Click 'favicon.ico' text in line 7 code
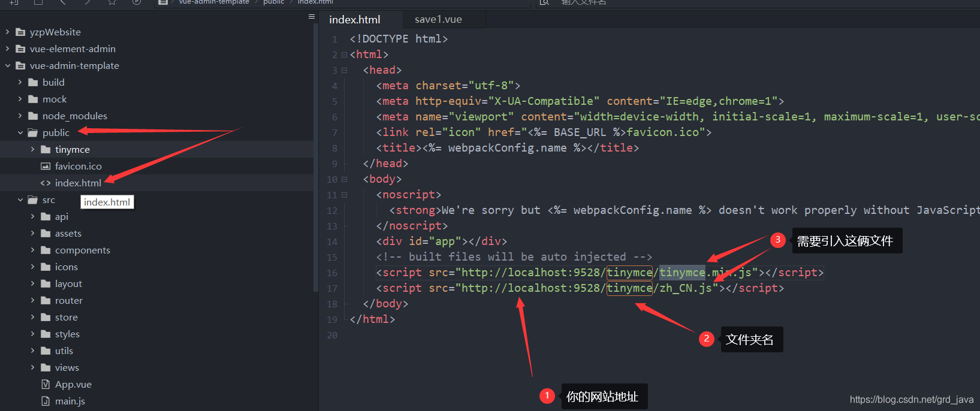Image resolution: width=980 pixels, height=411 pixels. tap(663, 132)
